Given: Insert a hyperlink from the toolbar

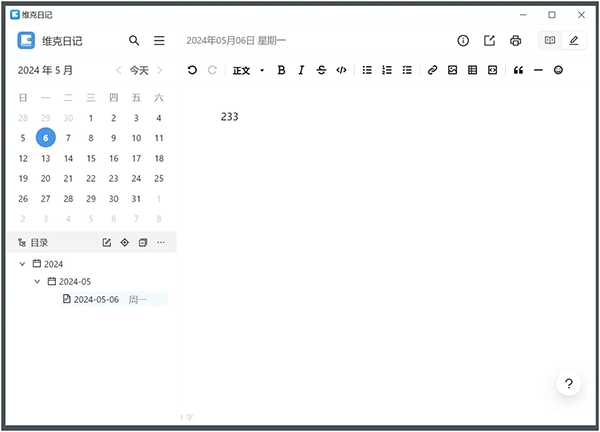Looking at the screenshot, I should pyautogui.click(x=432, y=70).
